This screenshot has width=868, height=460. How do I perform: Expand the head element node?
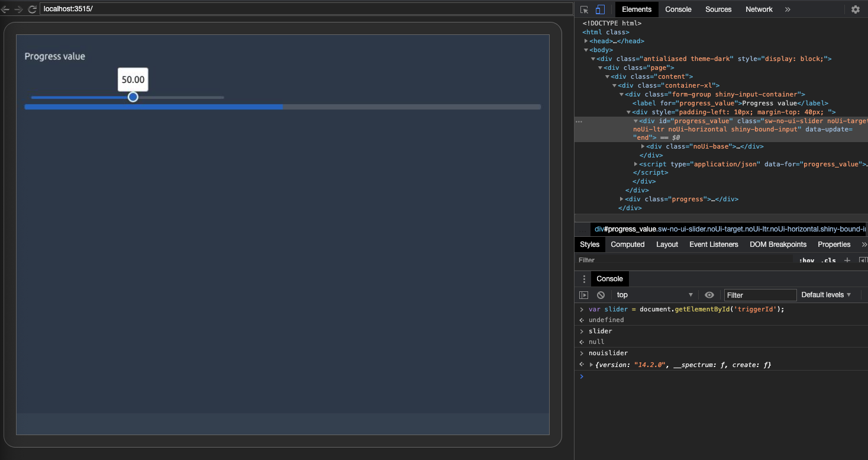click(586, 41)
